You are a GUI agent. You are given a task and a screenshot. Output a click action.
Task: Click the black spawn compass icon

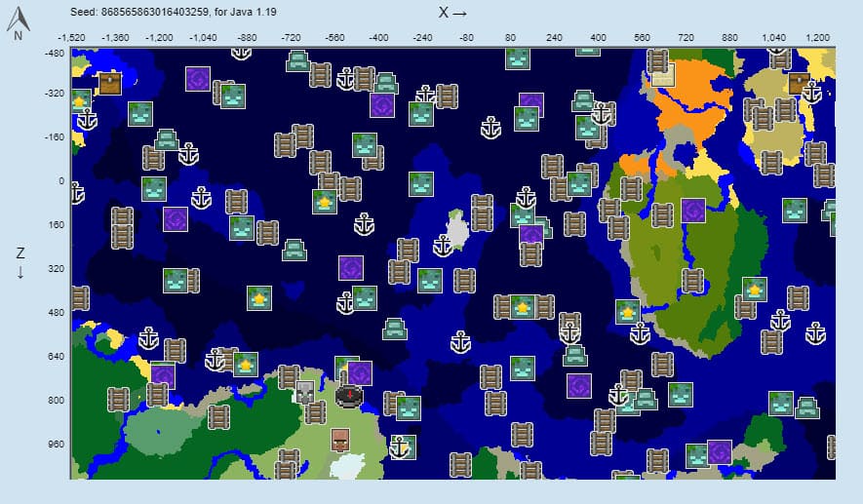[x=349, y=396]
